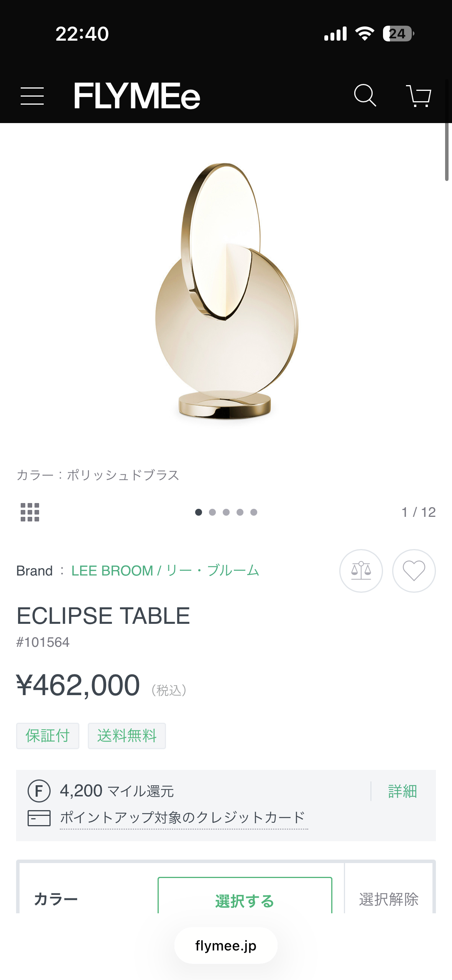This screenshot has height=980, width=452.
Task: Open color 選択する selector
Action: pos(245,899)
